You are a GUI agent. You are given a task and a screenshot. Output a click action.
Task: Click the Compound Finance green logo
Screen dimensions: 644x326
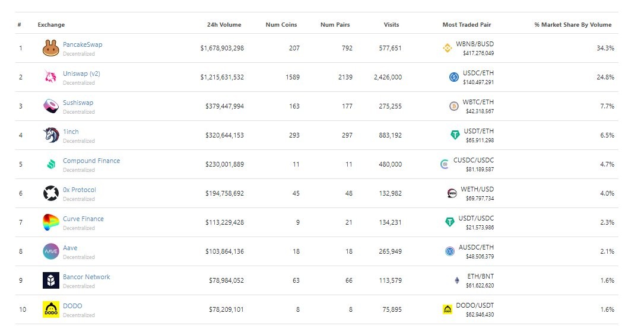(x=51, y=164)
